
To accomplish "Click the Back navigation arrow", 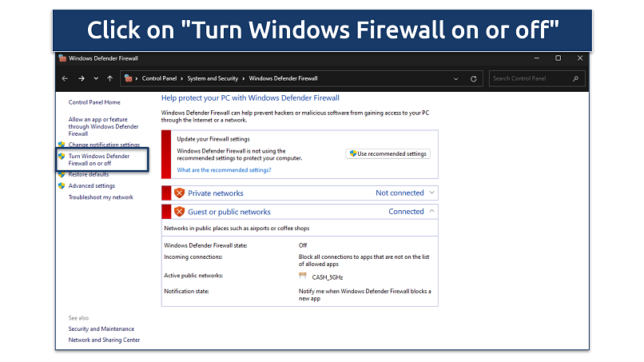I will coord(66,78).
